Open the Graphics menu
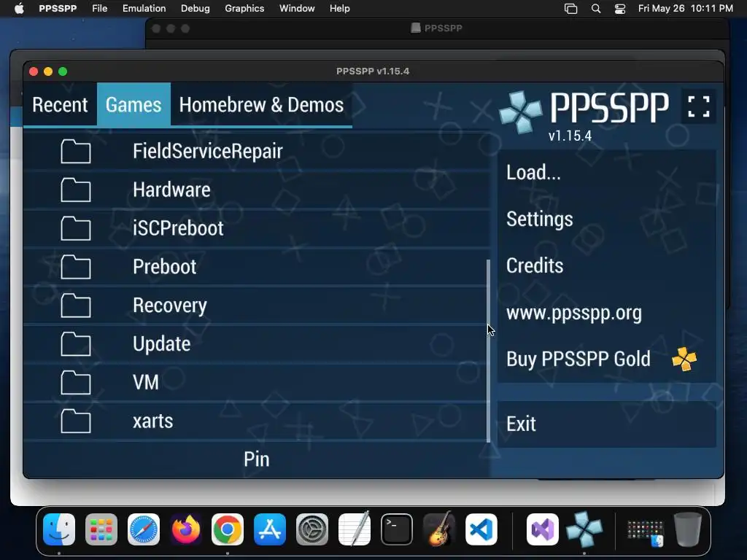Image resolution: width=747 pixels, height=560 pixels. 244,9
